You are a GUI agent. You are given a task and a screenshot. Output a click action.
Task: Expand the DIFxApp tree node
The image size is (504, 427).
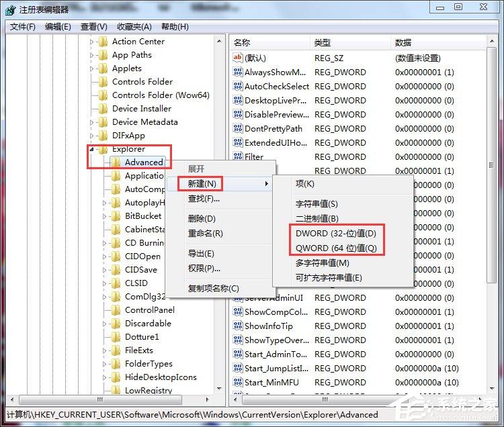pos(91,136)
